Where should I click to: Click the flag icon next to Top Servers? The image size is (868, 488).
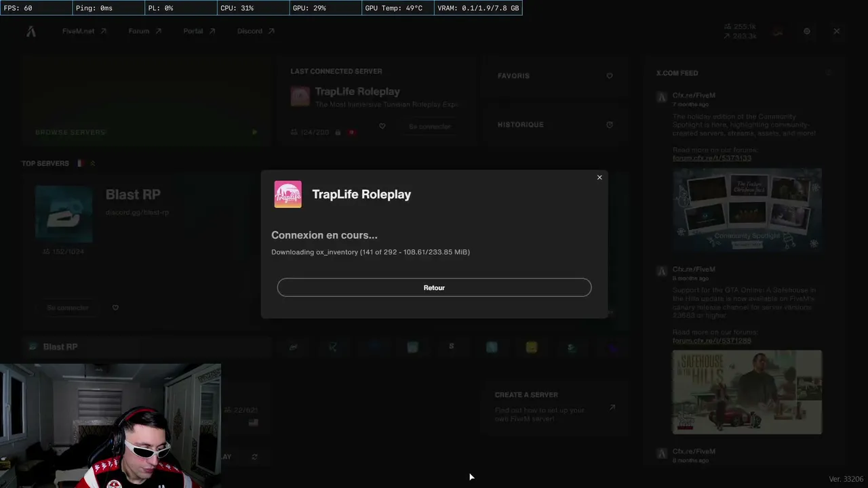tap(80, 163)
